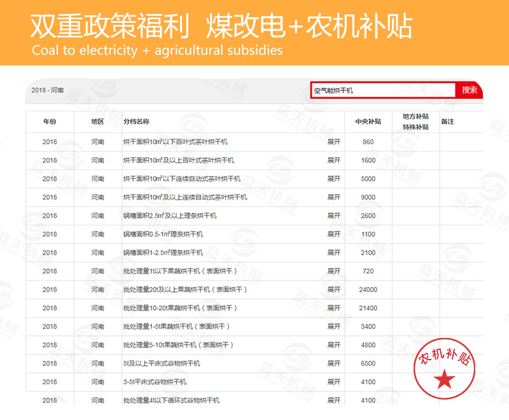Expand the 860 subsidy tea dryer row
Image resolution: width=509 pixels, height=420 pixels.
pyautogui.click(x=334, y=142)
